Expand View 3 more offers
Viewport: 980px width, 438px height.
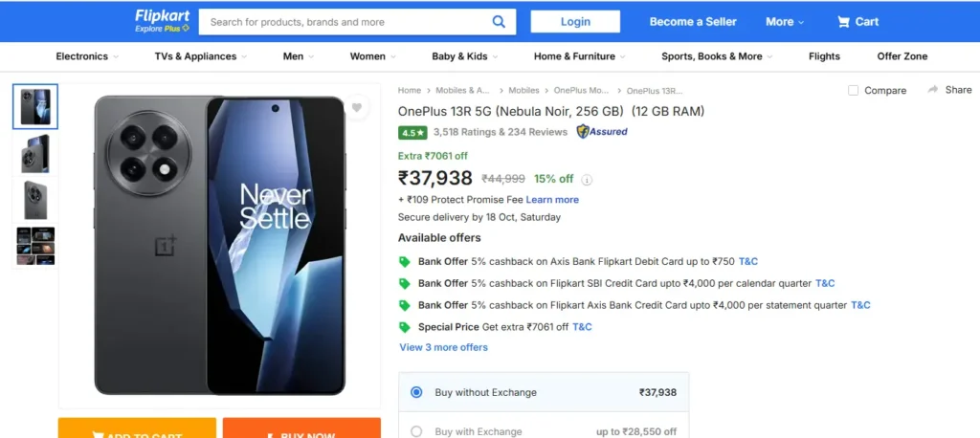(x=443, y=347)
